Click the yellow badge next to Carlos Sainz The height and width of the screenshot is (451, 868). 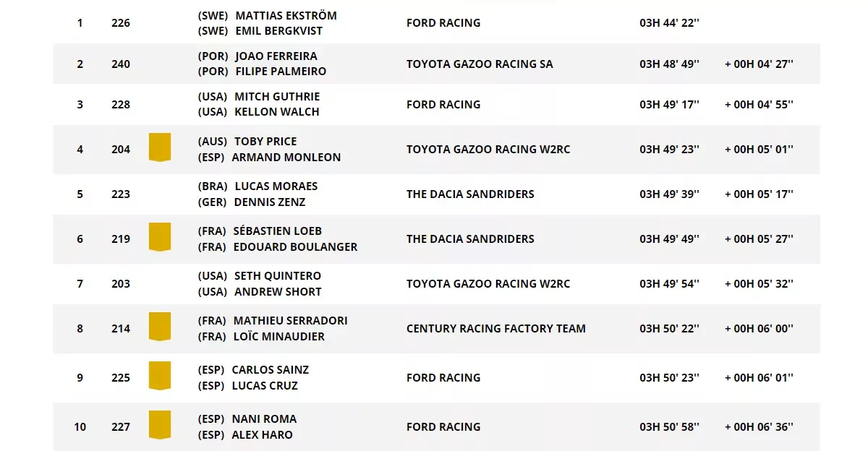[x=159, y=375]
